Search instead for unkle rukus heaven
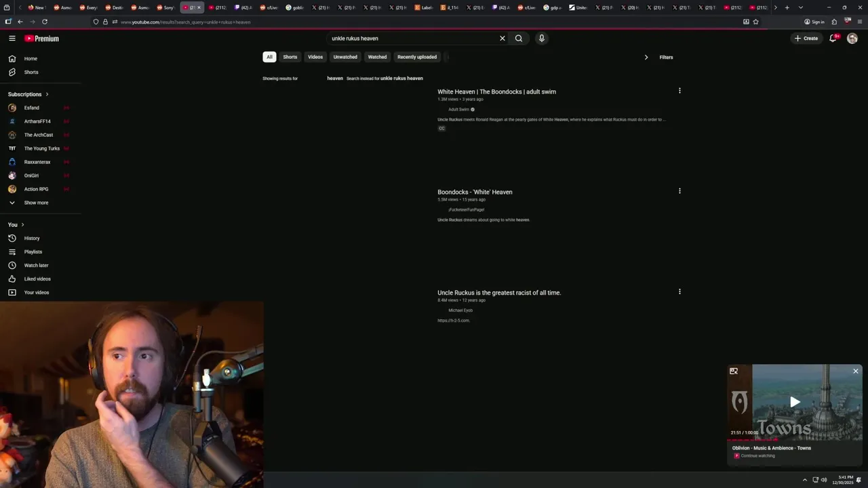The width and height of the screenshot is (868, 488). (401, 79)
